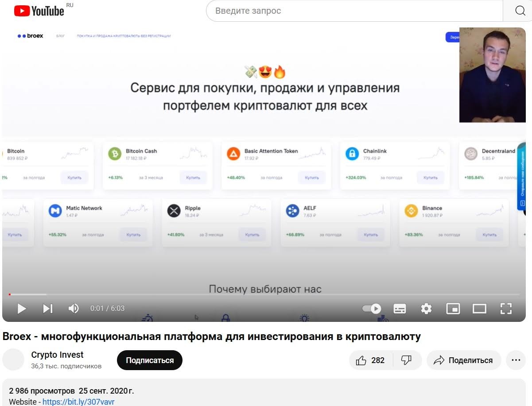This screenshot has width=532, height=406.
Task: Click the search magnifier button
Action: [x=520, y=11]
